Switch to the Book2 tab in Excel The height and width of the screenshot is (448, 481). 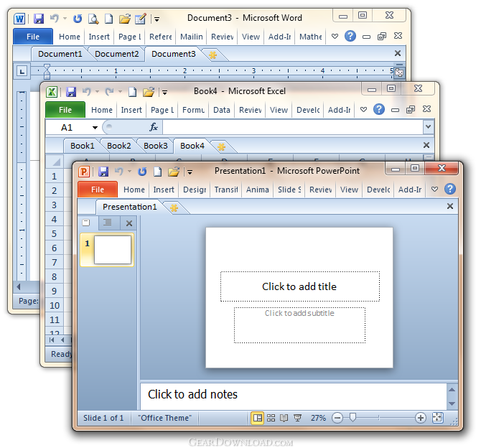tap(118, 146)
